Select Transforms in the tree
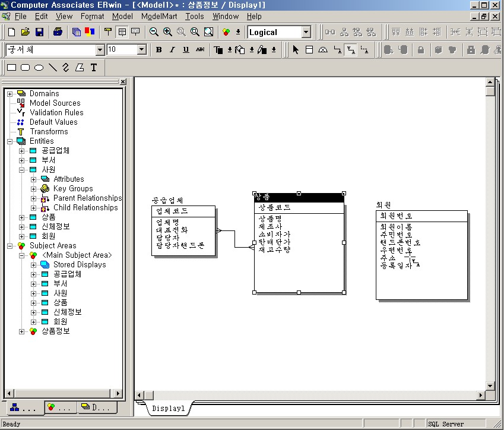The image size is (504, 430). 49,131
